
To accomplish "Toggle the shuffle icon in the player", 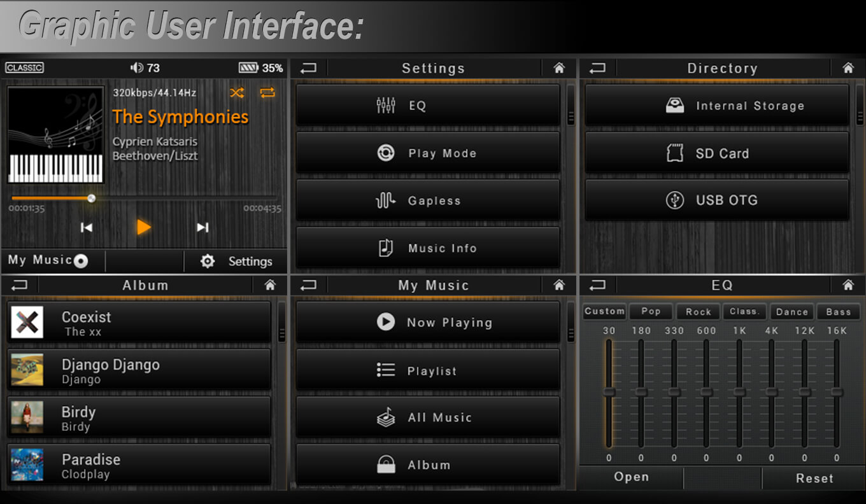I will click(237, 93).
